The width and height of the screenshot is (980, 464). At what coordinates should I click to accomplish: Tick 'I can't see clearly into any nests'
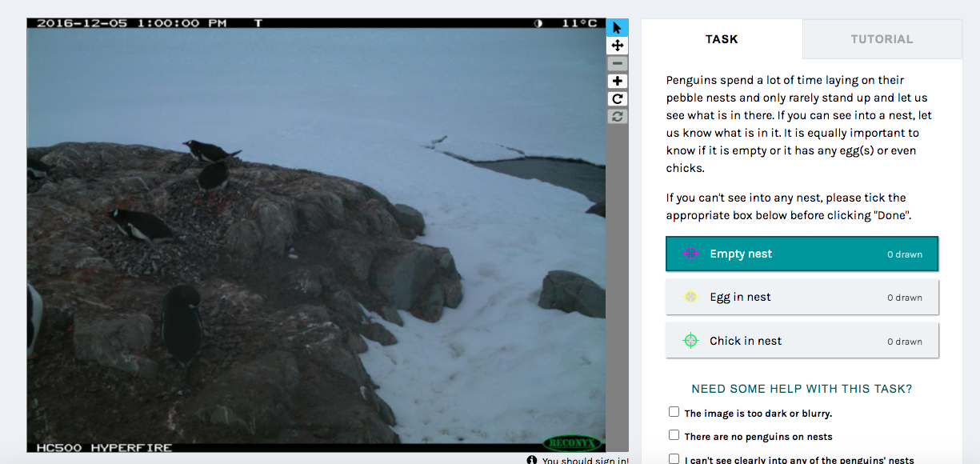point(674,459)
